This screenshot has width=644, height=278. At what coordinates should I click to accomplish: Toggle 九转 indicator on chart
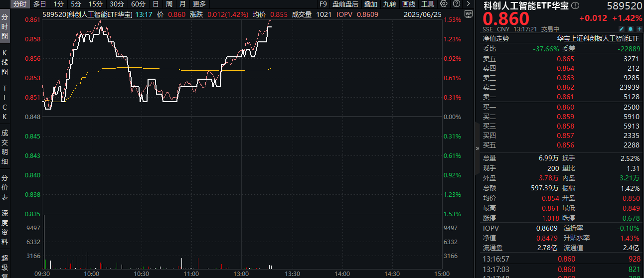coord(389,4)
